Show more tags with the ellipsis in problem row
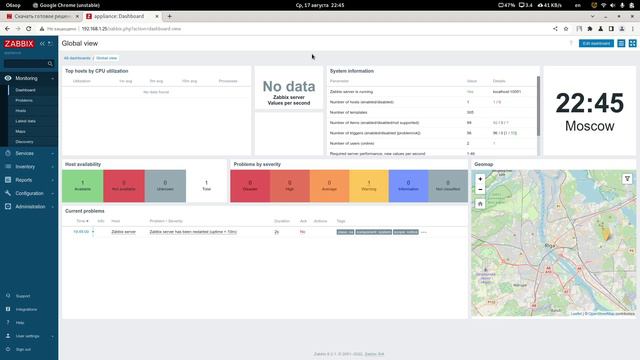640x360 pixels. pos(424,232)
